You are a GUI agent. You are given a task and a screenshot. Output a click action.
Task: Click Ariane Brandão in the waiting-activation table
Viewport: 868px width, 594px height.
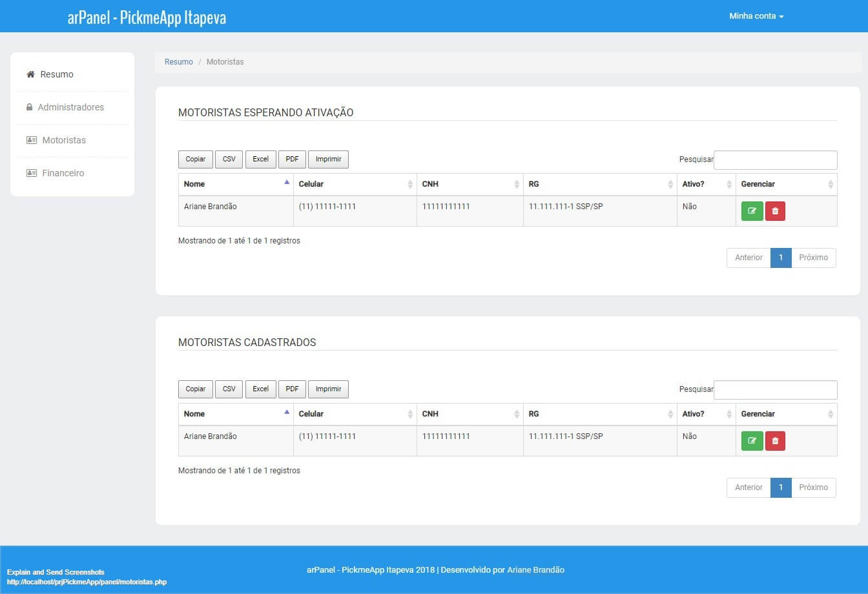(211, 207)
